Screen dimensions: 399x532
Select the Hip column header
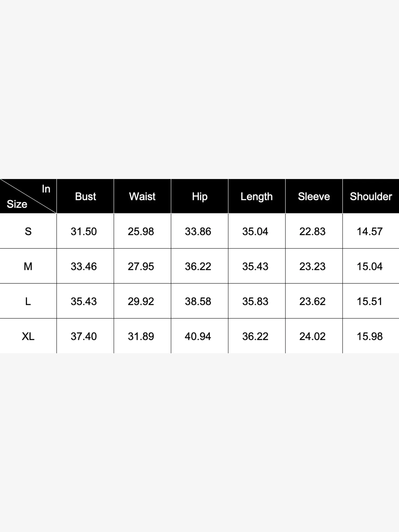click(x=199, y=197)
